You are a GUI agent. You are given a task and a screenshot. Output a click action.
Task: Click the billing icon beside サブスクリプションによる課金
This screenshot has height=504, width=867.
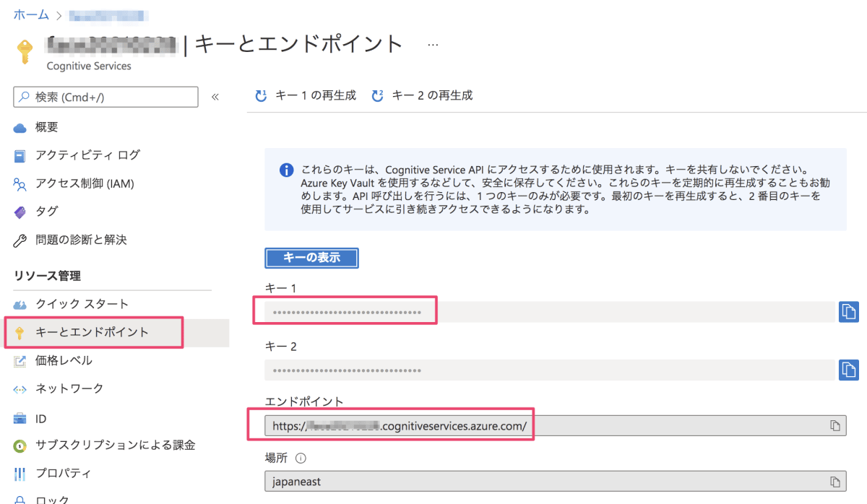coord(20,446)
